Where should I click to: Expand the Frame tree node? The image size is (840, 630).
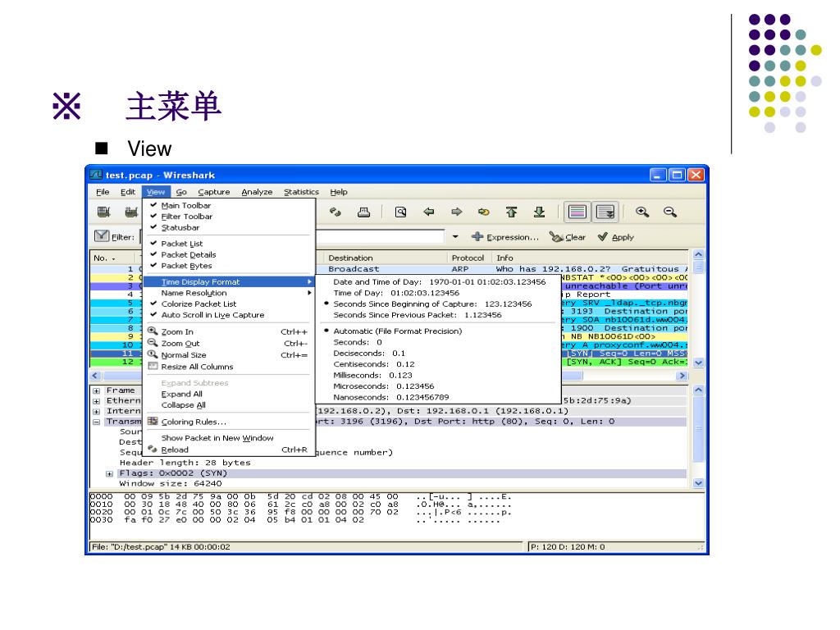[x=97, y=391]
